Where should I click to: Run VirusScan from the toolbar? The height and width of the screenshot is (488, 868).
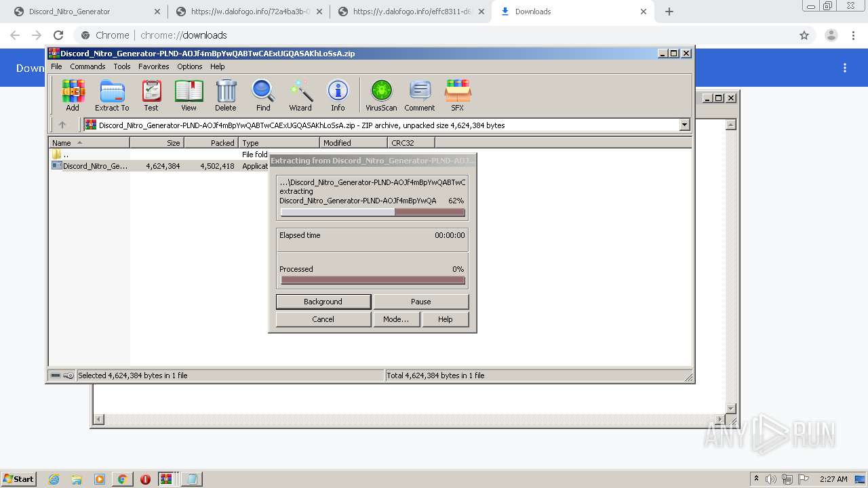click(x=381, y=95)
